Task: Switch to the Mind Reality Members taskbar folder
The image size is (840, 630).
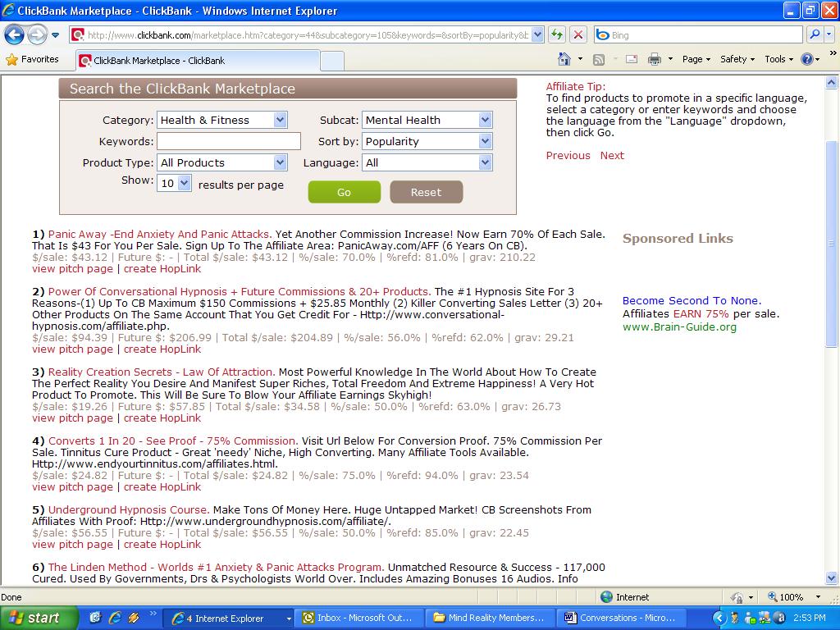Action: [490, 619]
